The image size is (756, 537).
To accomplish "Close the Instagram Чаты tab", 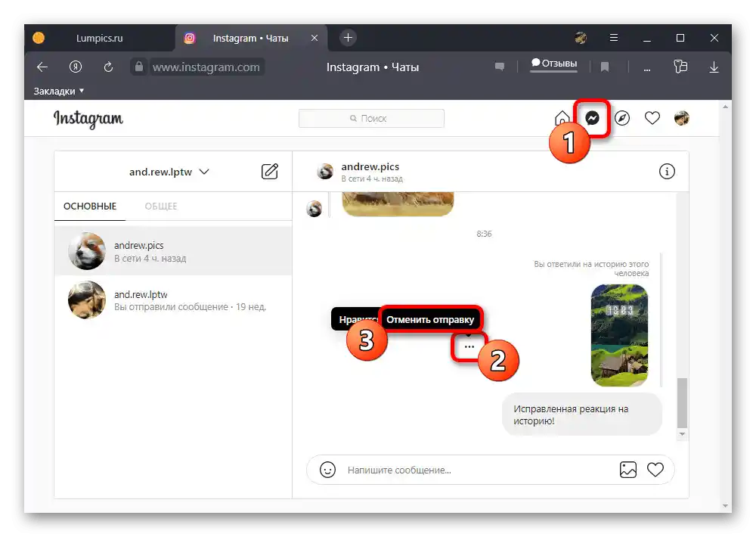I will [x=314, y=38].
